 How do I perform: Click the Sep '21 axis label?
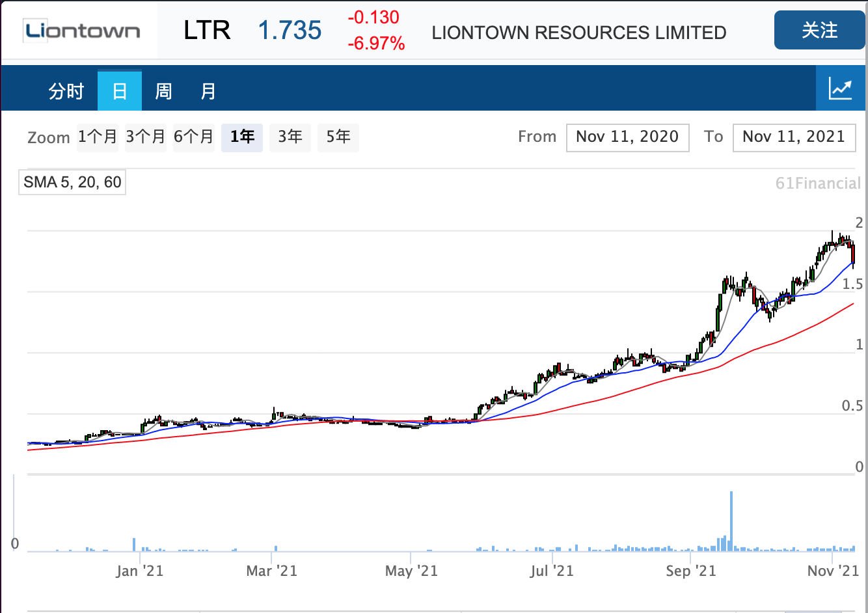pyautogui.click(x=690, y=571)
